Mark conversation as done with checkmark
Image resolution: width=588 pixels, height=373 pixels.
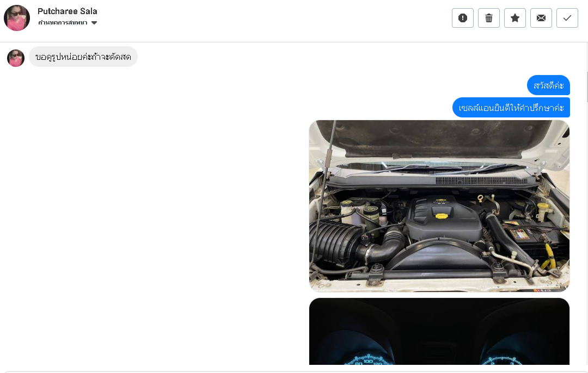567,18
